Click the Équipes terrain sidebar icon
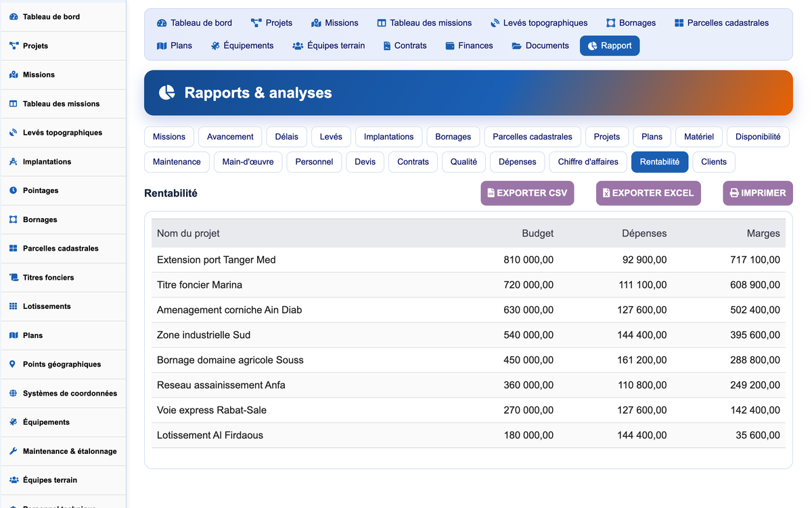Viewport: 812px width, 508px height. coord(14,480)
